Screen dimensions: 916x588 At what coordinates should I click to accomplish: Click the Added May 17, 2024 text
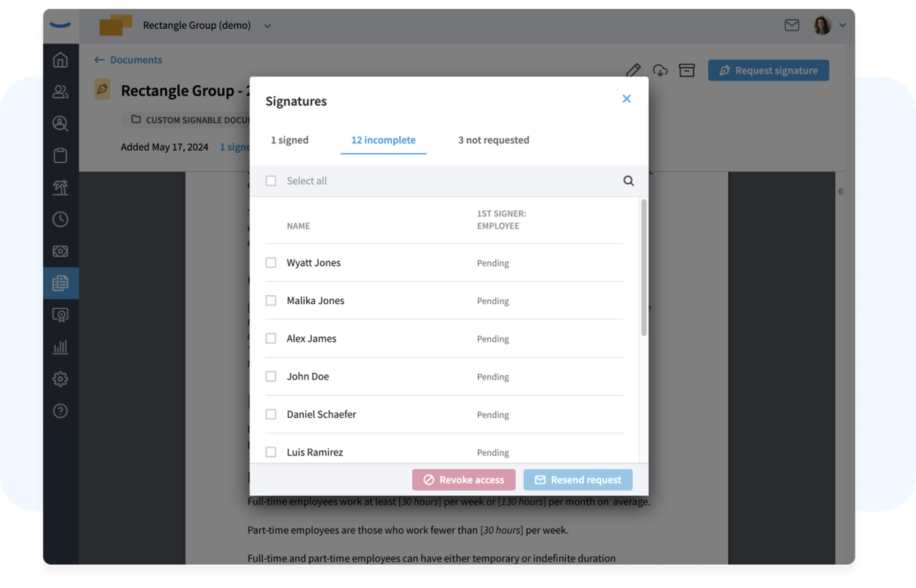click(165, 147)
